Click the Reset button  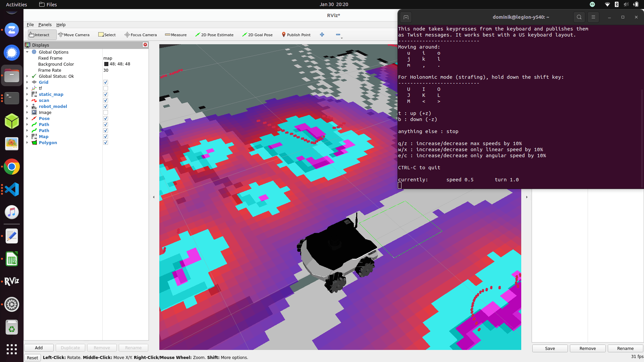[33, 358]
